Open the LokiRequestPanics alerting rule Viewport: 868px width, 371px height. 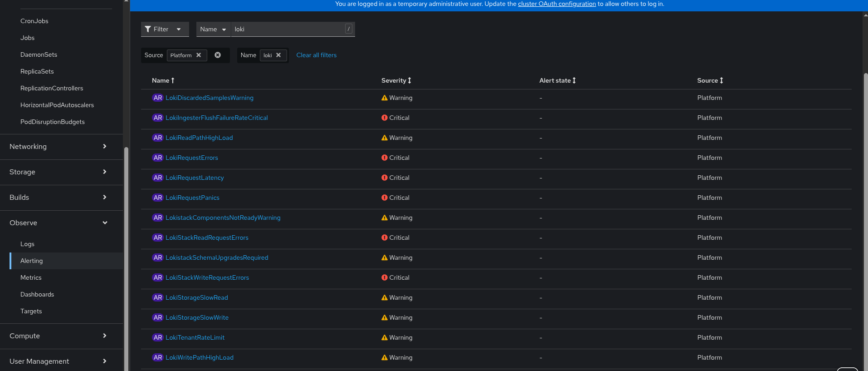[x=192, y=198]
